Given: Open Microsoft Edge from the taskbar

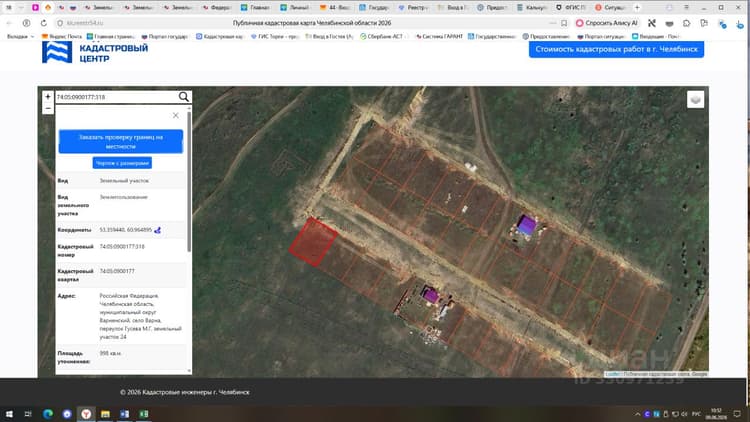Looking at the screenshot, I should [x=48, y=414].
